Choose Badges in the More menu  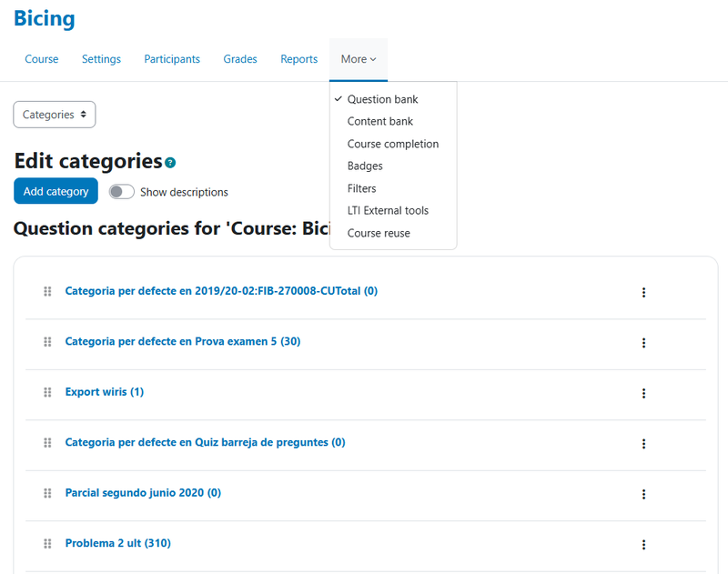click(364, 166)
